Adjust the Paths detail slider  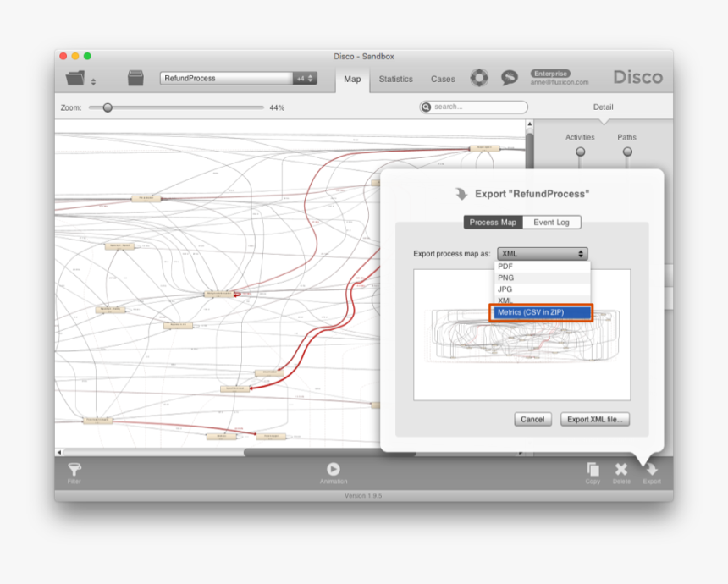[x=627, y=152]
